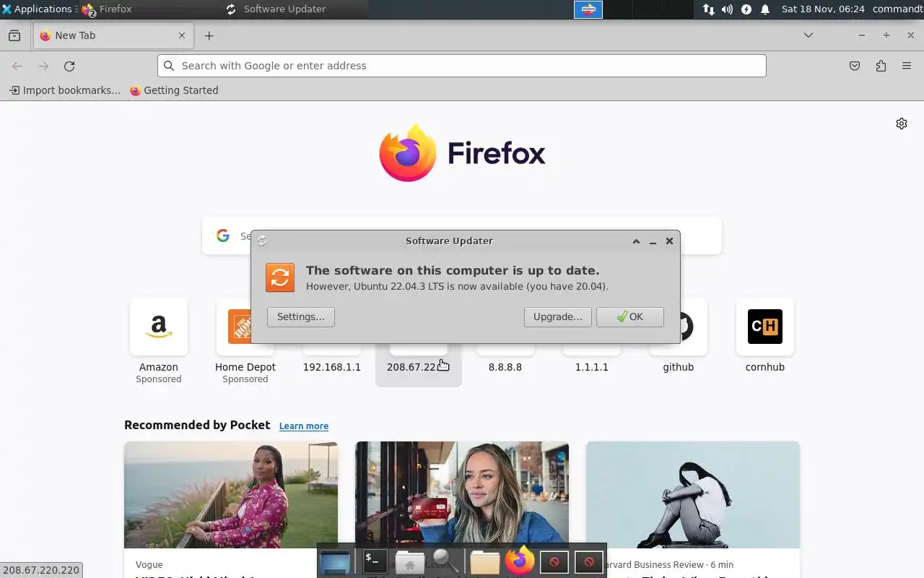This screenshot has height=578, width=924.
Task: Go forward one page
Action: [x=43, y=66]
